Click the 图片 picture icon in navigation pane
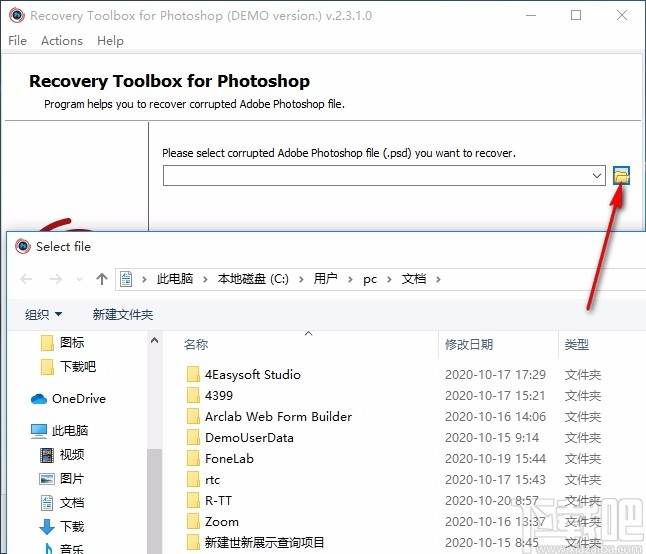 click(47, 479)
